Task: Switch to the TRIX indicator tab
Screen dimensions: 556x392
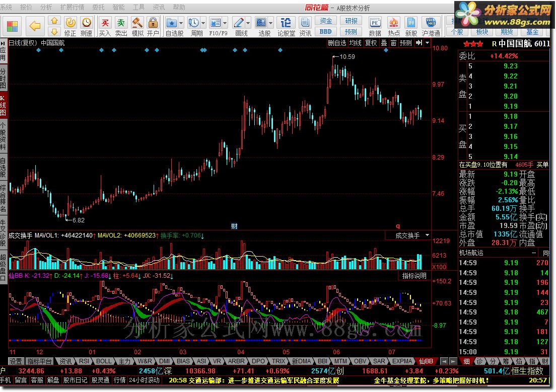Action: [x=279, y=361]
